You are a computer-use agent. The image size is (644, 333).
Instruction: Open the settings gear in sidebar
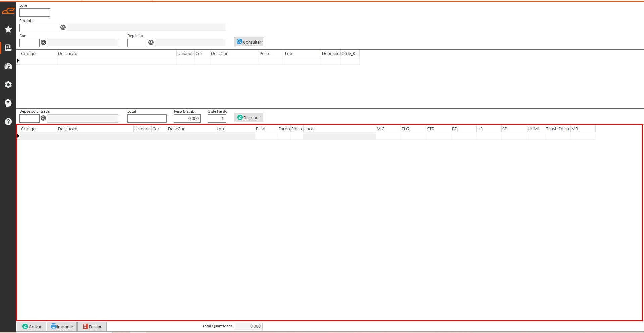8,85
